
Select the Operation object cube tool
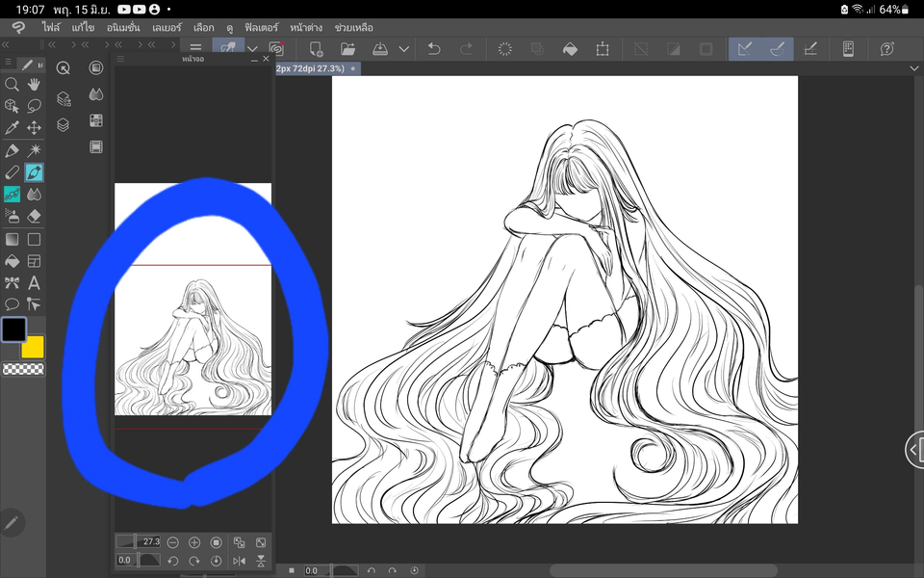pyautogui.click(x=12, y=106)
